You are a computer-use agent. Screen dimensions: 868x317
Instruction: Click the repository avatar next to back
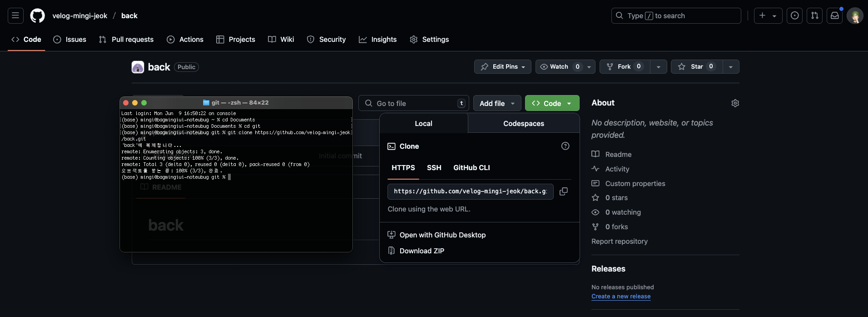point(138,67)
